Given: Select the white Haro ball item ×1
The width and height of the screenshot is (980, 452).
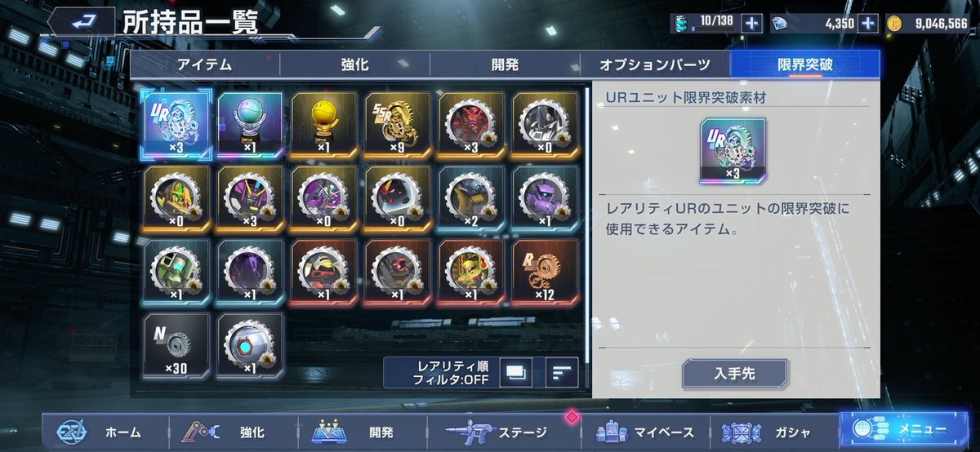Looking at the screenshot, I should pyautogui.click(x=250, y=344).
